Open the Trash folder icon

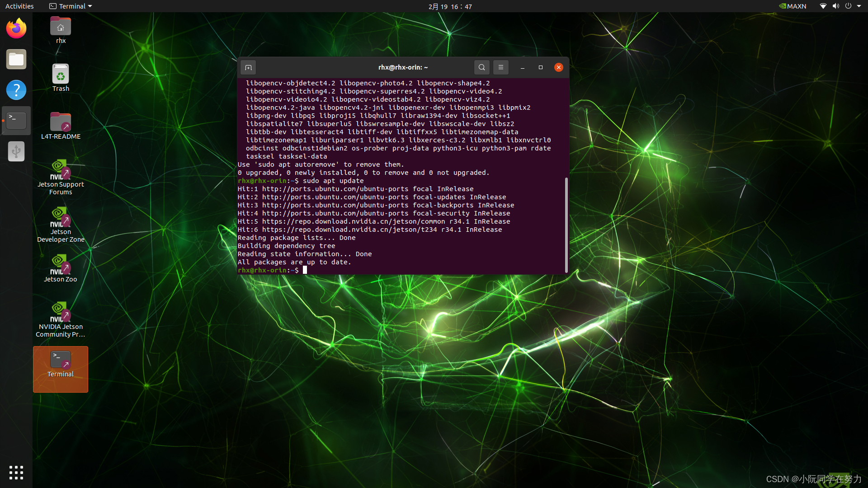pos(60,77)
